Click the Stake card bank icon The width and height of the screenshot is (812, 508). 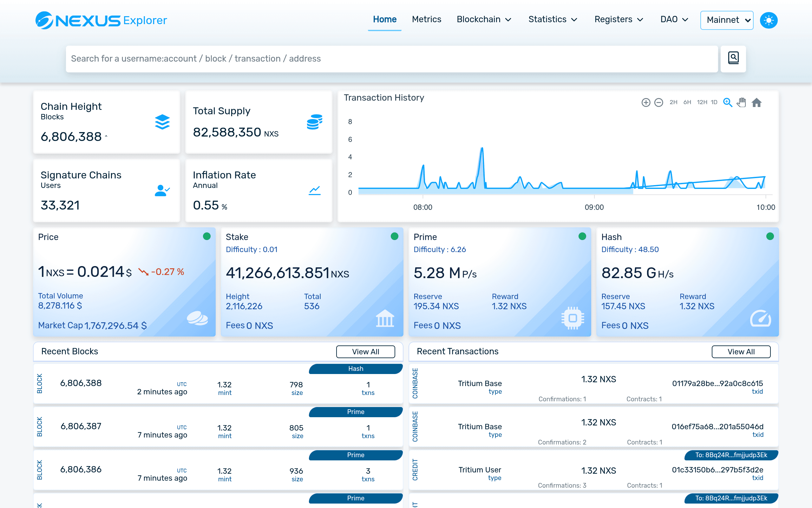pyautogui.click(x=385, y=318)
